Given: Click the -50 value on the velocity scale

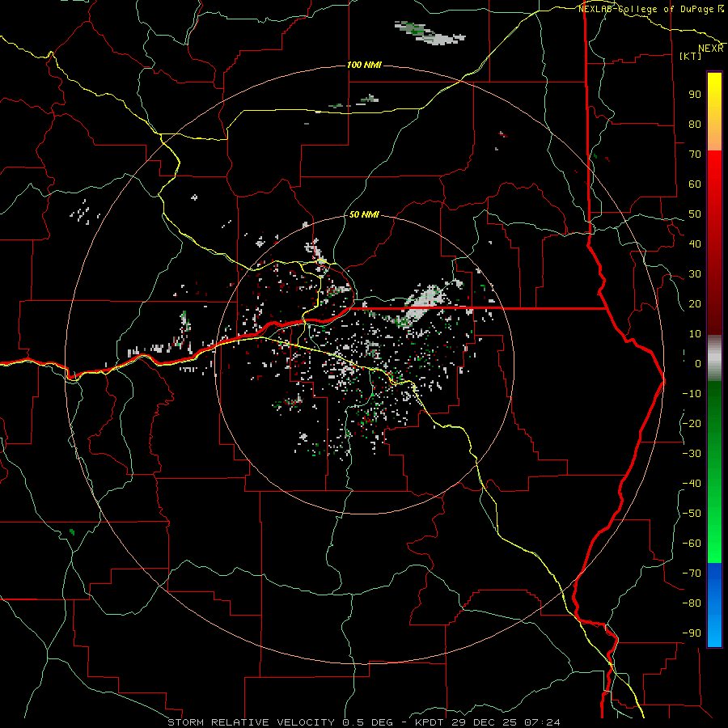Looking at the screenshot, I should coord(692,514).
